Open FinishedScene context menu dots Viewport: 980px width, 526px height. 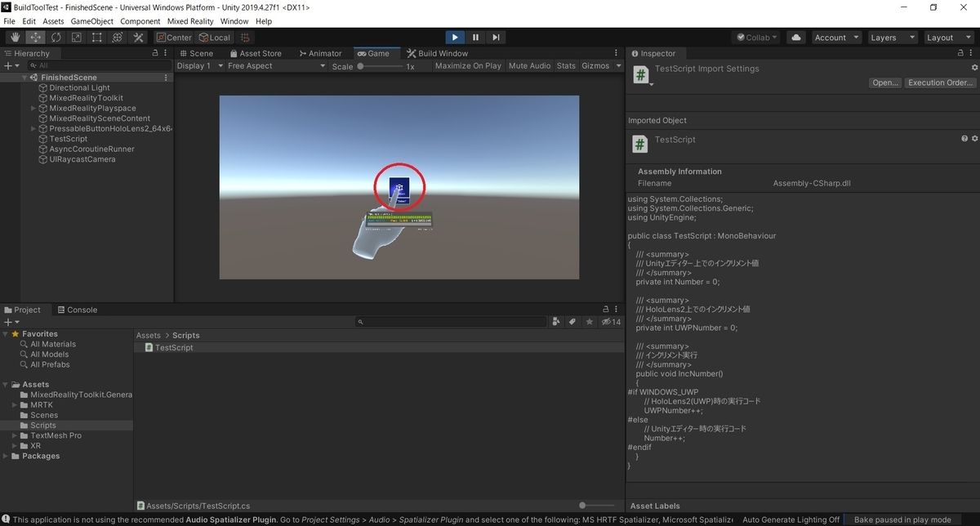(167, 78)
